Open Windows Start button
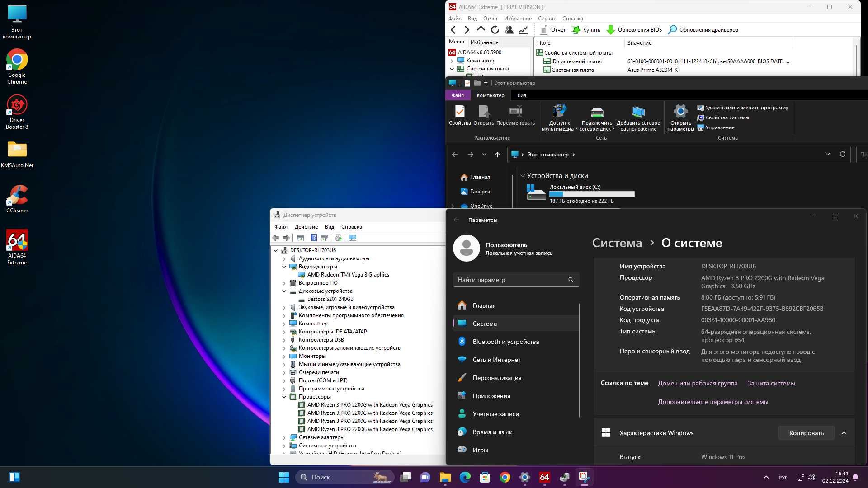Viewport: 868px width, 488px height. (283, 477)
